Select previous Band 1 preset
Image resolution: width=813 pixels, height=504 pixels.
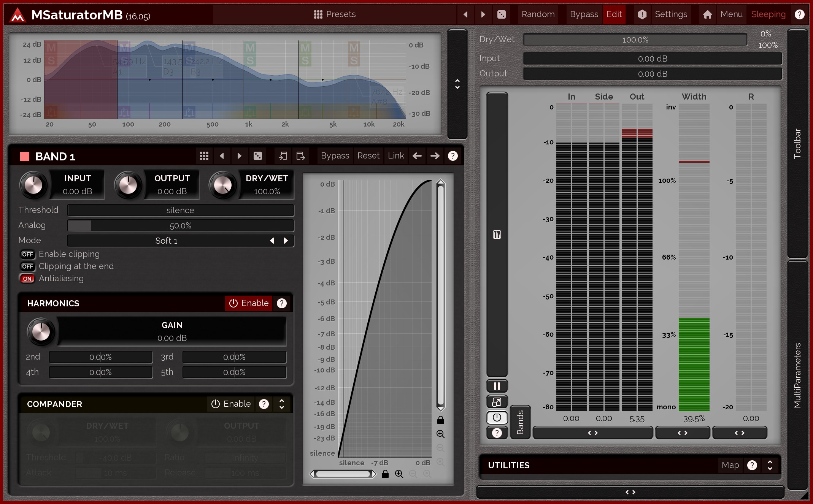click(222, 156)
